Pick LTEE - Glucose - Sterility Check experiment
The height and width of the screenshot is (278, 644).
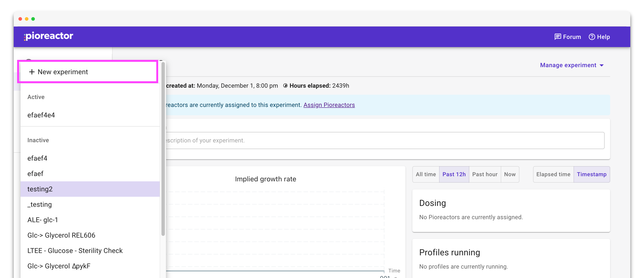[x=75, y=251]
